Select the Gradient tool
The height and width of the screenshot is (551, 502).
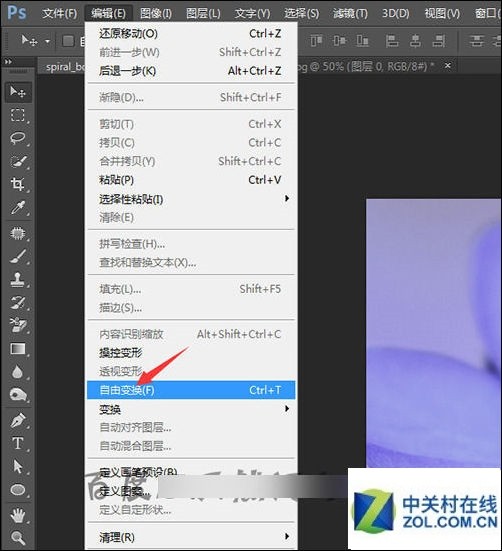[x=18, y=349]
